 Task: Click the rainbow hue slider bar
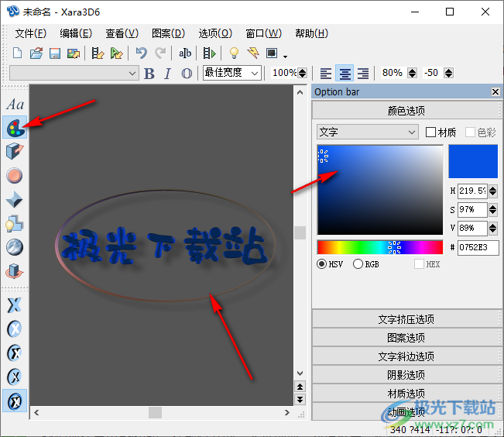pyautogui.click(x=380, y=247)
